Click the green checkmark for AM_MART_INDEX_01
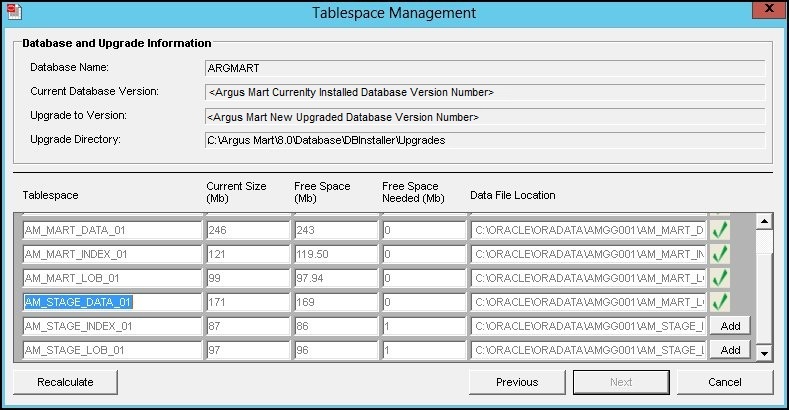The image size is (789, 410). [720, 254]
